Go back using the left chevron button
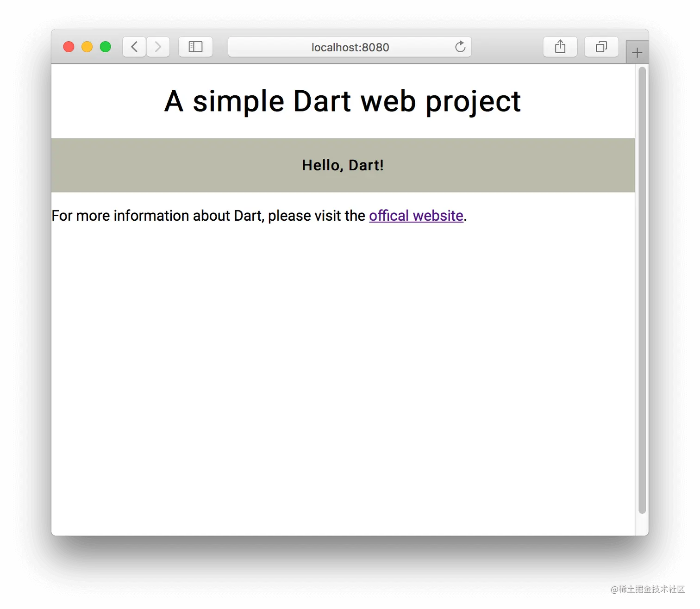Screen dimensions: 700x609 pos(134,47)
